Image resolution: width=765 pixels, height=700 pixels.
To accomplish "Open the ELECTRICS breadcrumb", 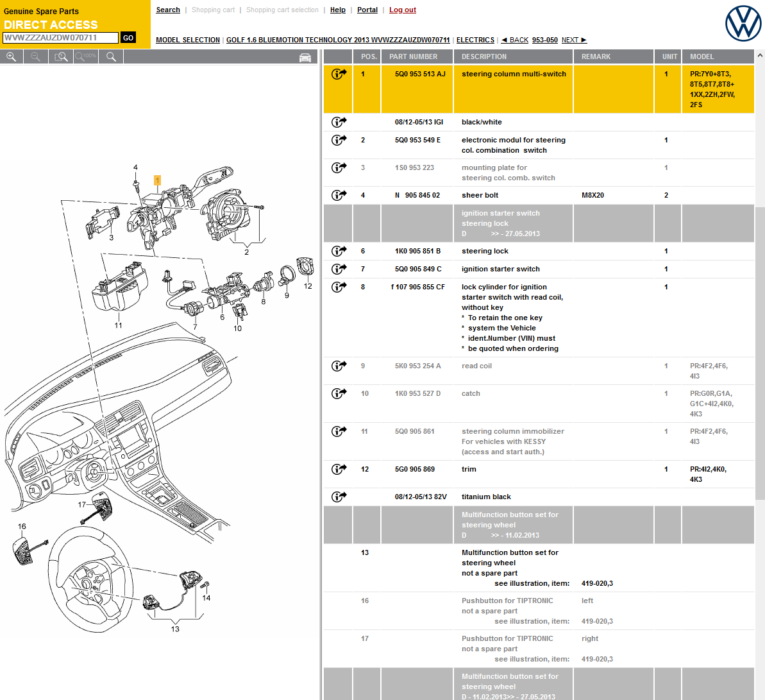I will point(475,40).
